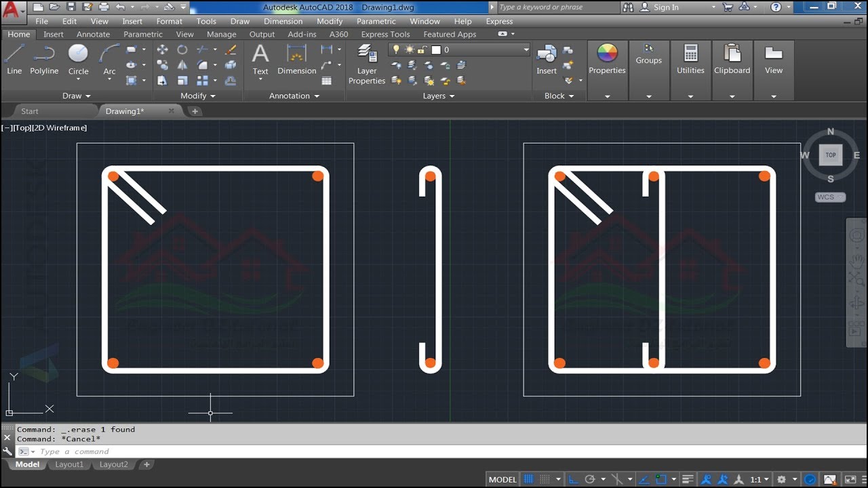Select the Erase tool icon

point(231,49)
